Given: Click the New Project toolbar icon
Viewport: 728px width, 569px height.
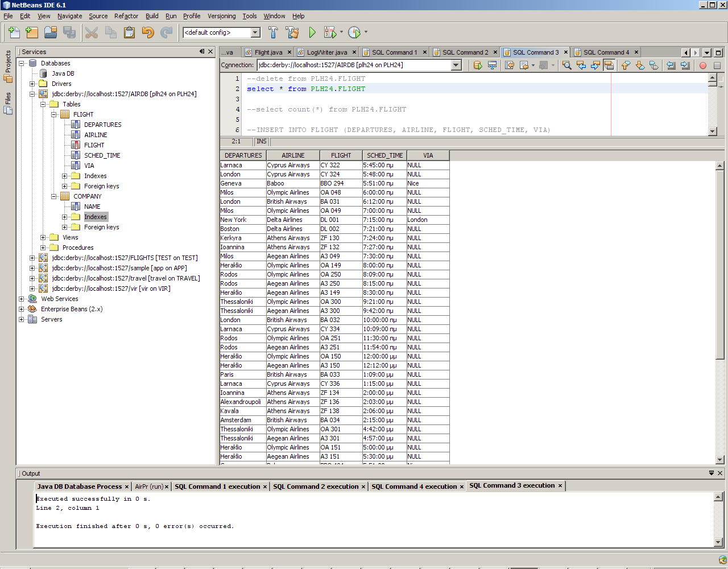Looking at the screenshot, I should click(x=32, y=32).
